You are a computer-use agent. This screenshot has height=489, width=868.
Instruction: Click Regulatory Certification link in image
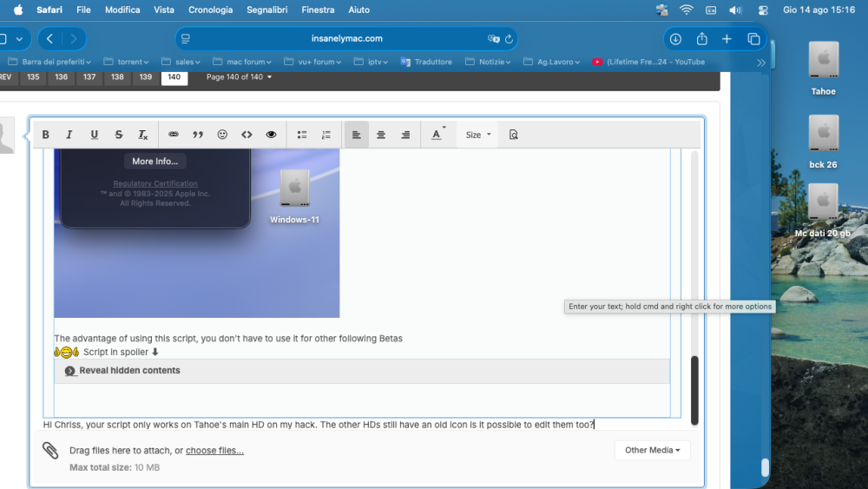coord(155,183)
